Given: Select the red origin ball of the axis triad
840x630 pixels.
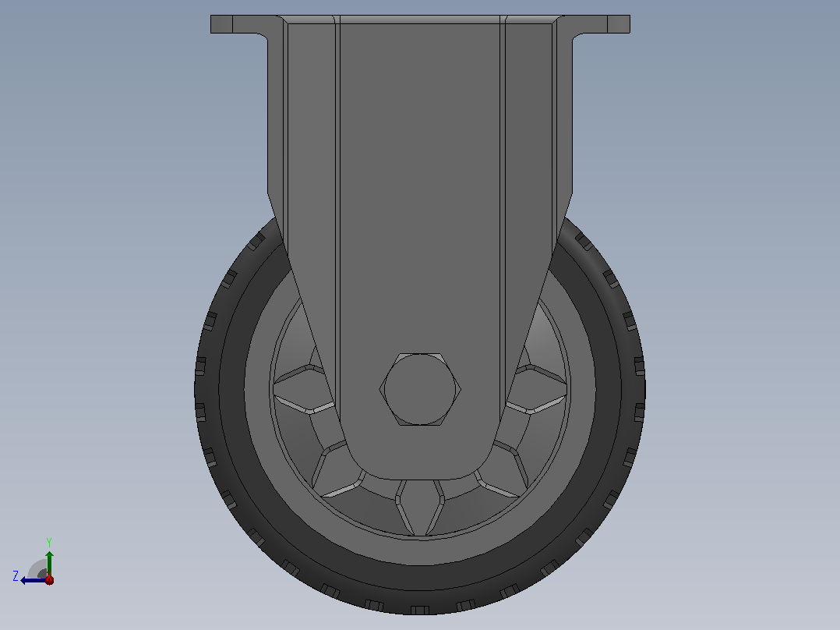Looking at the screenshot, I should coord(49,580).
